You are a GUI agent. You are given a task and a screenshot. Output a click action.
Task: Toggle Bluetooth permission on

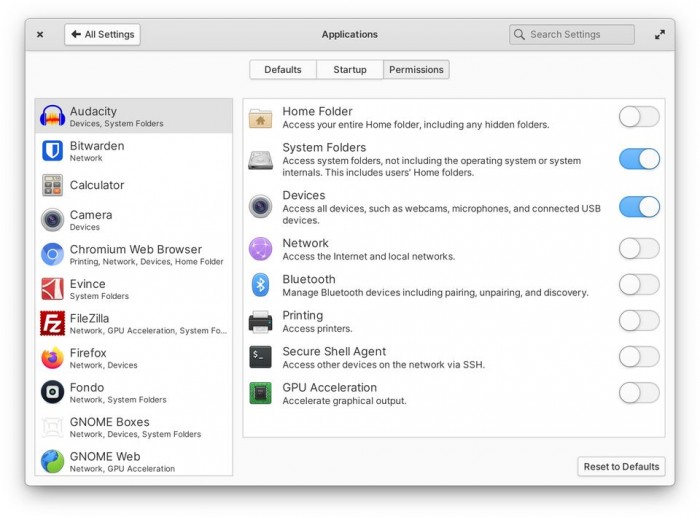639,285
